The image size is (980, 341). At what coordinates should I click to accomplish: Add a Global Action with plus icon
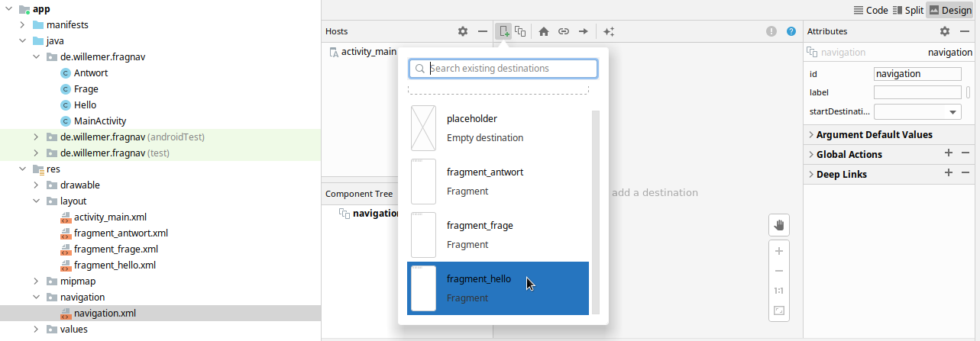point(948,153)
